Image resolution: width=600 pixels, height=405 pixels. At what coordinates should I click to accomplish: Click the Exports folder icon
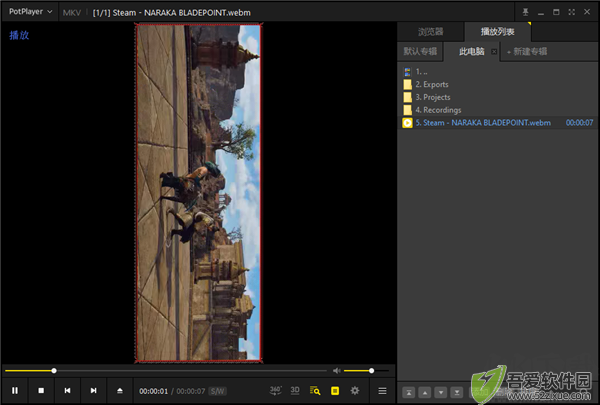pyautogui.click(x=408, y=84)
